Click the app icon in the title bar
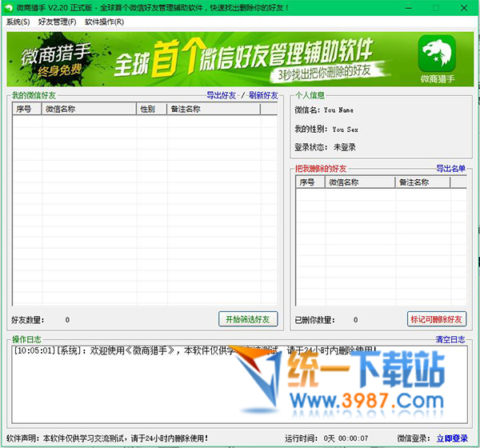Viewport: 480px width, 448px height. [x=9, y=8]
